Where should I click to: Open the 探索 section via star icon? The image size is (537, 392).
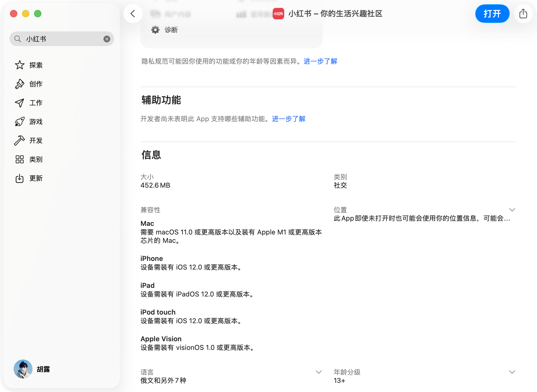pyautogui.click(x=20, y=65)
